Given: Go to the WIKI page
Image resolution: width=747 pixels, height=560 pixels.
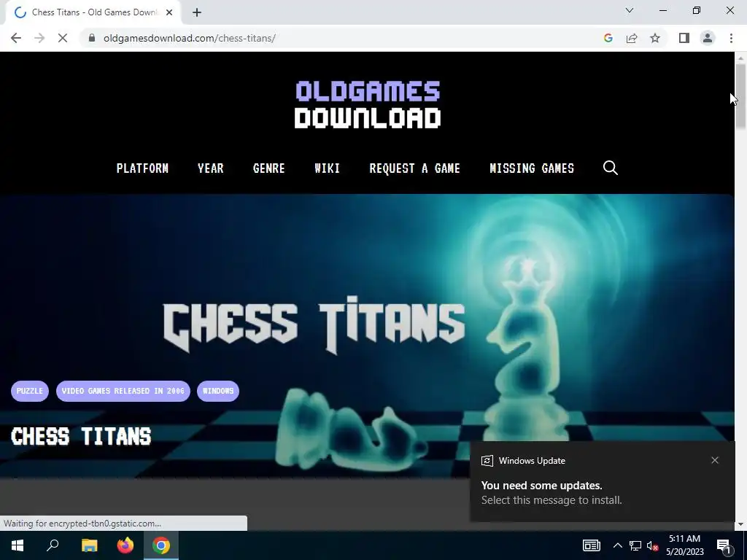Looking at the screenshot, I should coord(327,168).
